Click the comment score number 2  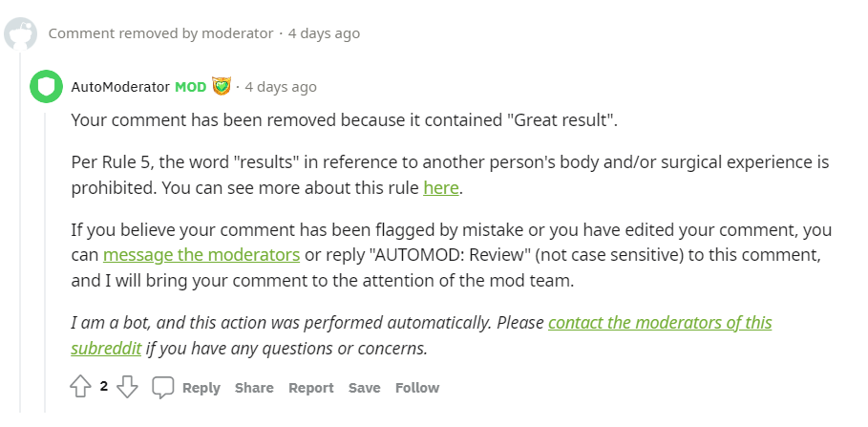click(x=104, y=387)
